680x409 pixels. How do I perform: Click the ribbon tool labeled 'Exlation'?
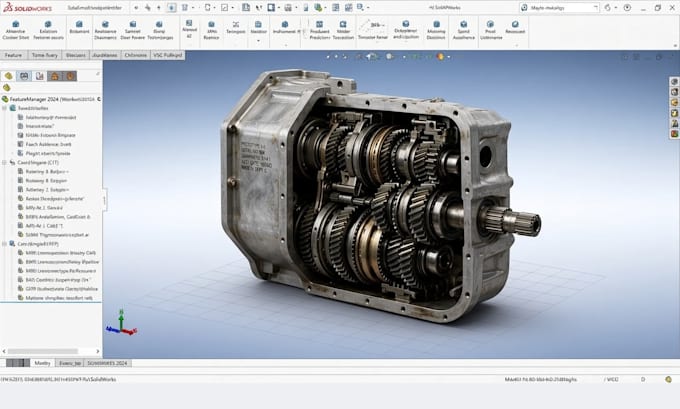pyautogui.click(x=48, y=30)
